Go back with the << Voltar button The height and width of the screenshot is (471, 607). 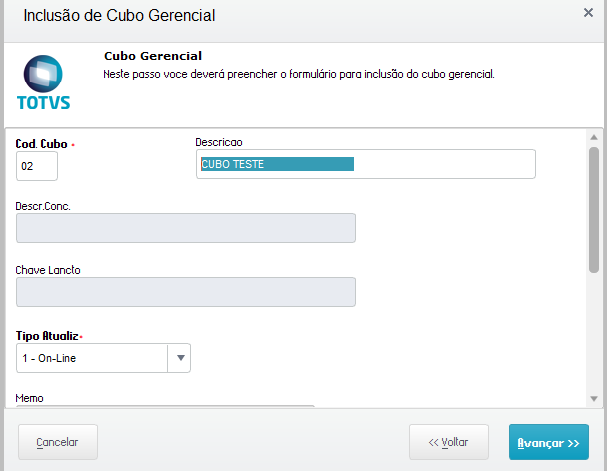(449, 442)
